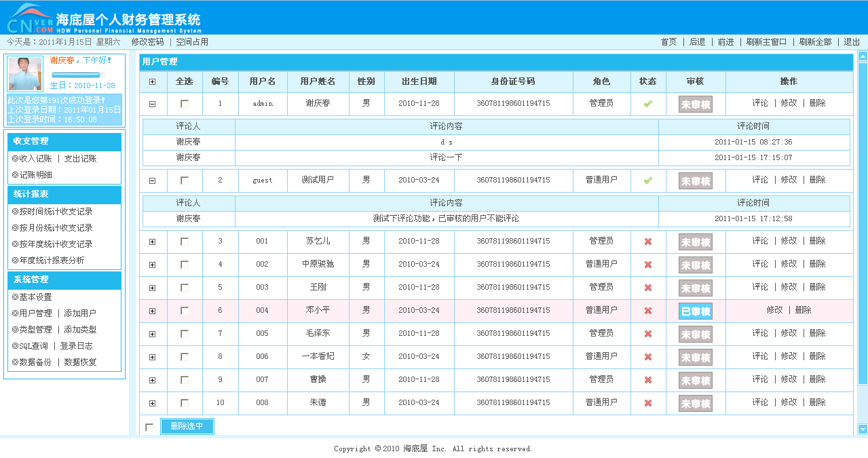Open SQL查询 in sidebar

pyautogui.click(x=33, y=346)
